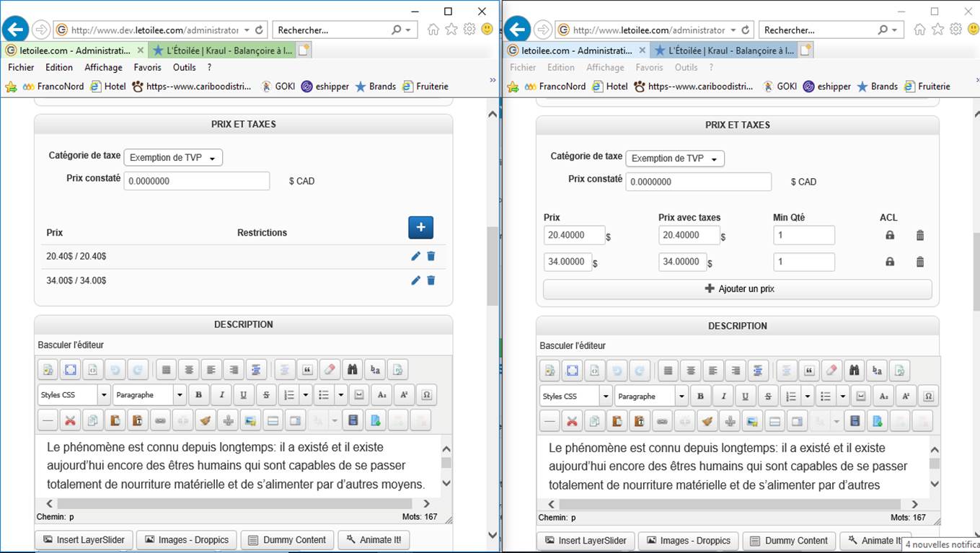Screen dimensions: 980x553
Task: Click the red scissors cut icon in left editor
Action: pos(70,420)
